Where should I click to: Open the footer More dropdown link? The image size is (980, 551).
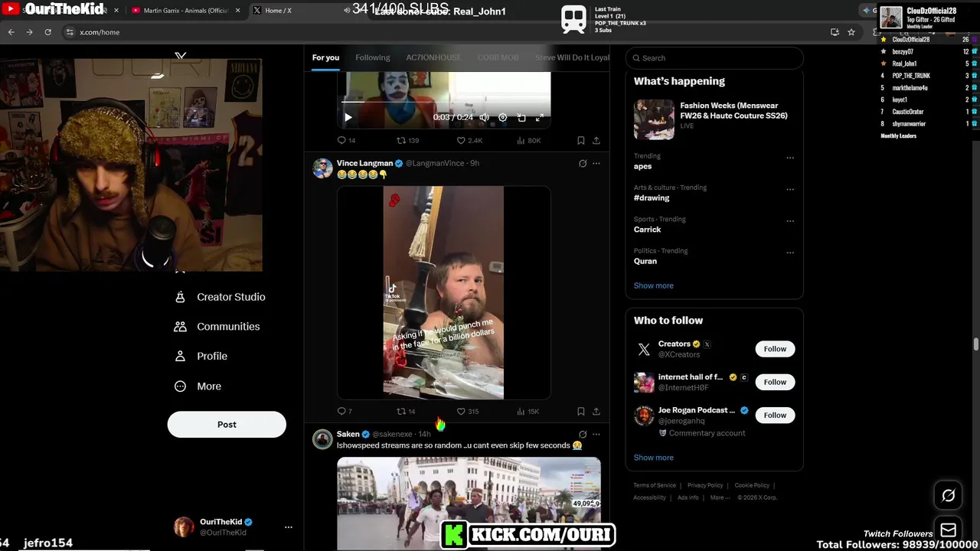click(x=720, y=497)
